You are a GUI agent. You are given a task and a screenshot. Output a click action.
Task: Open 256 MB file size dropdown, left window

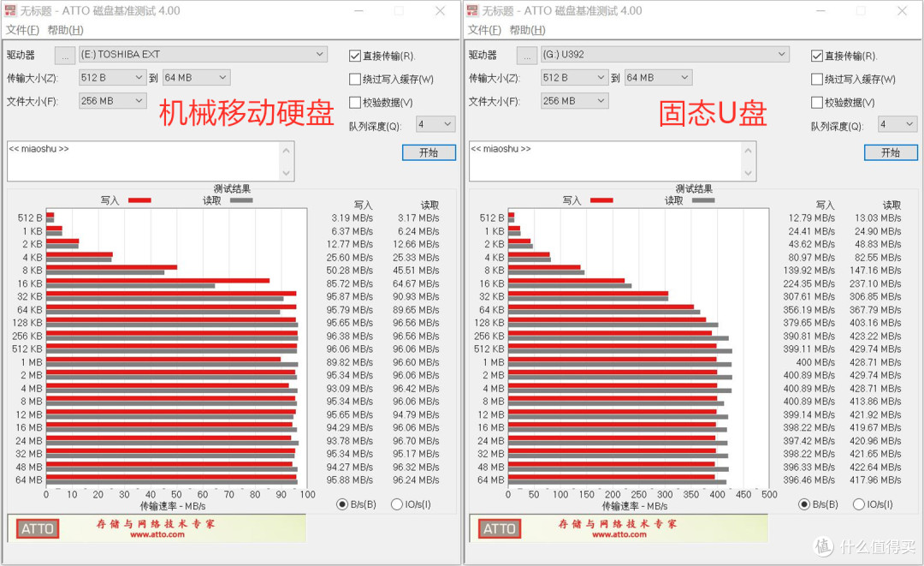point(113,101)
